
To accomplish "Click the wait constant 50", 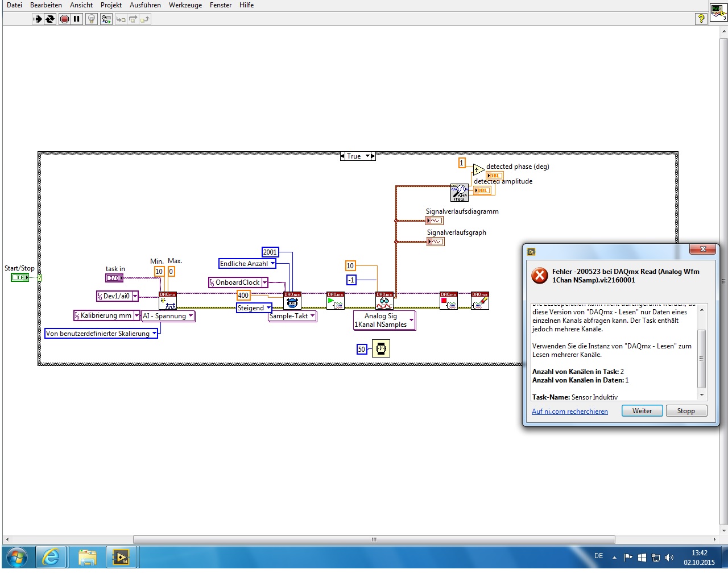I will (362, 350).
